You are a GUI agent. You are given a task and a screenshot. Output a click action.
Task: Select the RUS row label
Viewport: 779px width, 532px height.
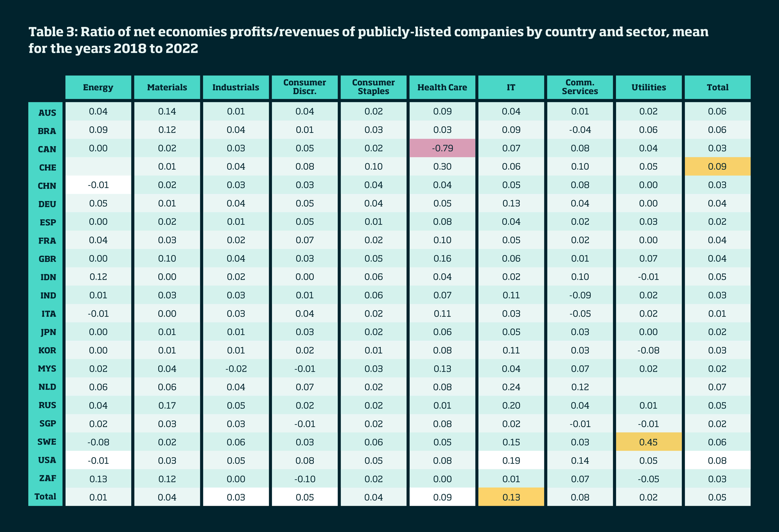coord(47,405)
